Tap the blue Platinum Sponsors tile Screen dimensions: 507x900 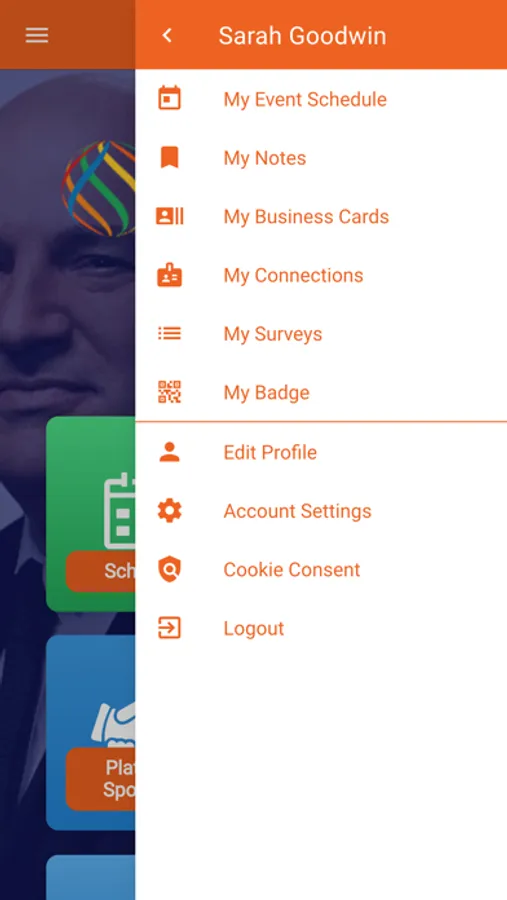(x=91, y=732)
